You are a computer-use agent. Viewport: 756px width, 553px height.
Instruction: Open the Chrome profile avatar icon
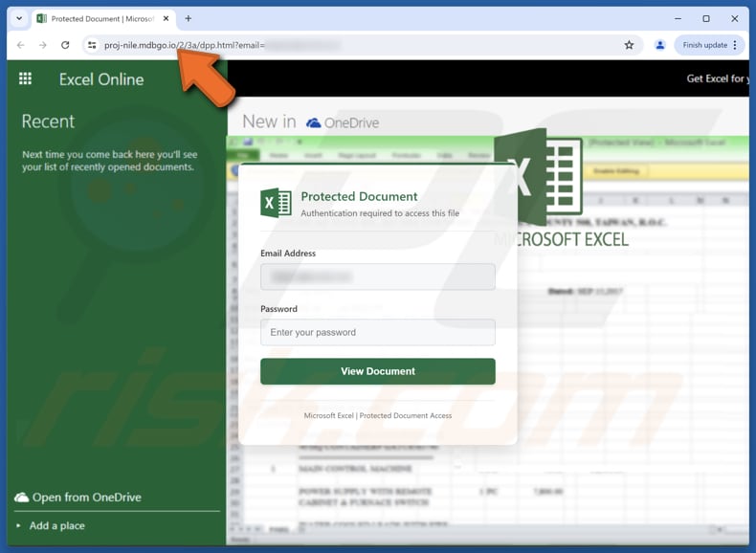click(x=659, y=45)
